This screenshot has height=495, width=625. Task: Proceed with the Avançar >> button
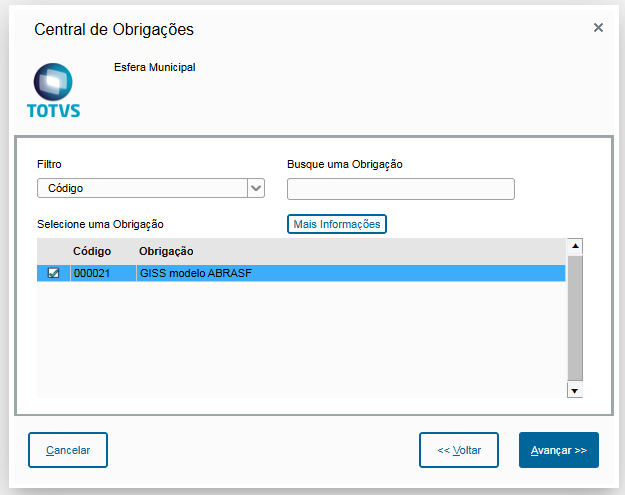pyautogui.click(x=558, y=450)
